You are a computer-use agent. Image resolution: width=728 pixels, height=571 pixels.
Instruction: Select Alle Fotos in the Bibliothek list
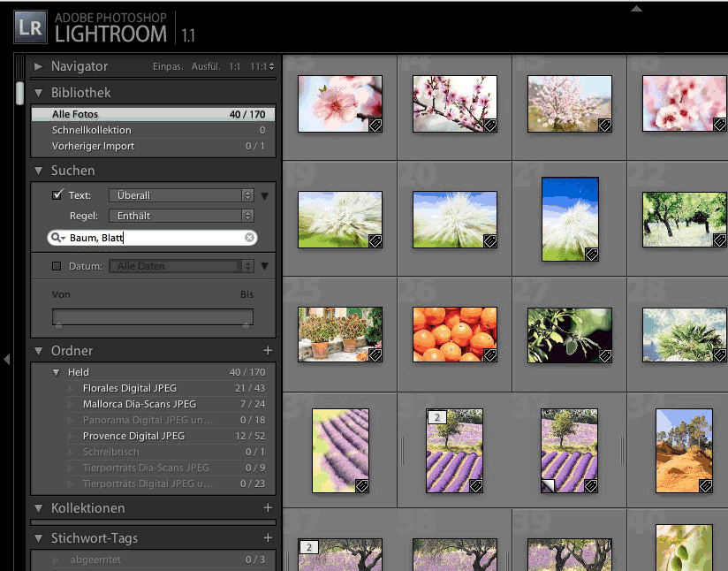(x=153, y=114)
